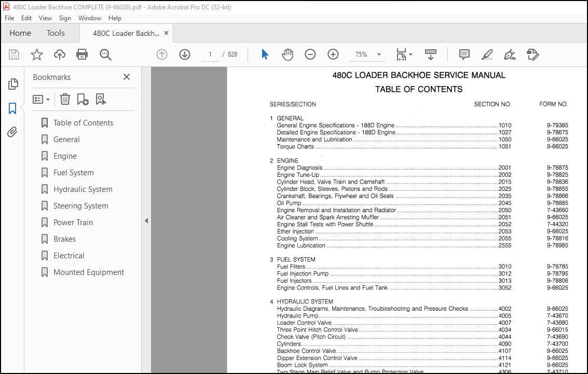Open the File menu

[x=9, y=18]
